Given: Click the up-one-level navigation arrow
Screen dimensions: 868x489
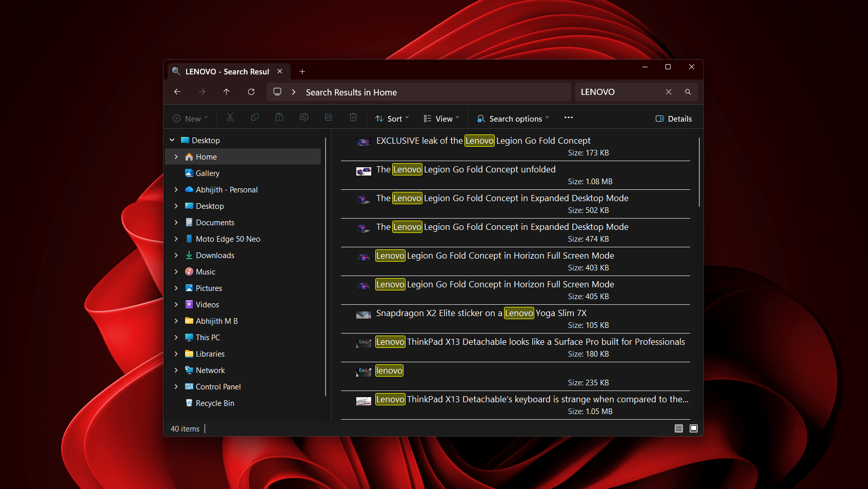Looking at the screenshot, I should pos(226,92).
